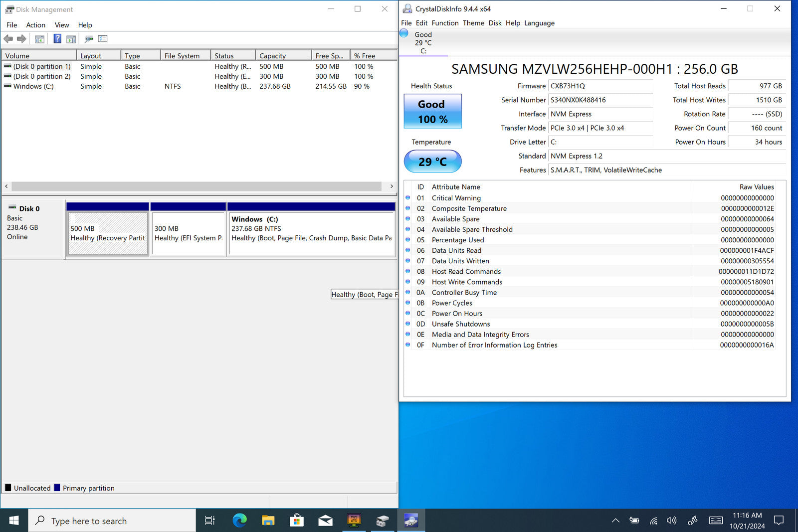Click the Good 100 % health status button
The image size is (798, 532).
coord(432,111)
